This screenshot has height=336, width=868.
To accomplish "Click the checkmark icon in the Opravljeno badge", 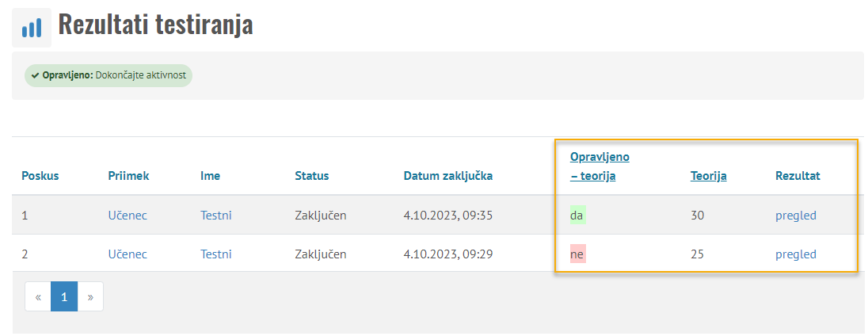I will [35, 75].
